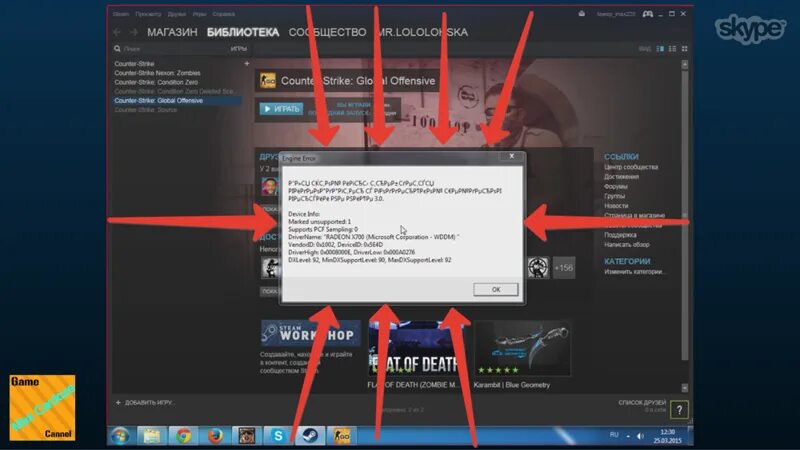
Task: Open the Страница в магазине link
Action: (634, 215)
